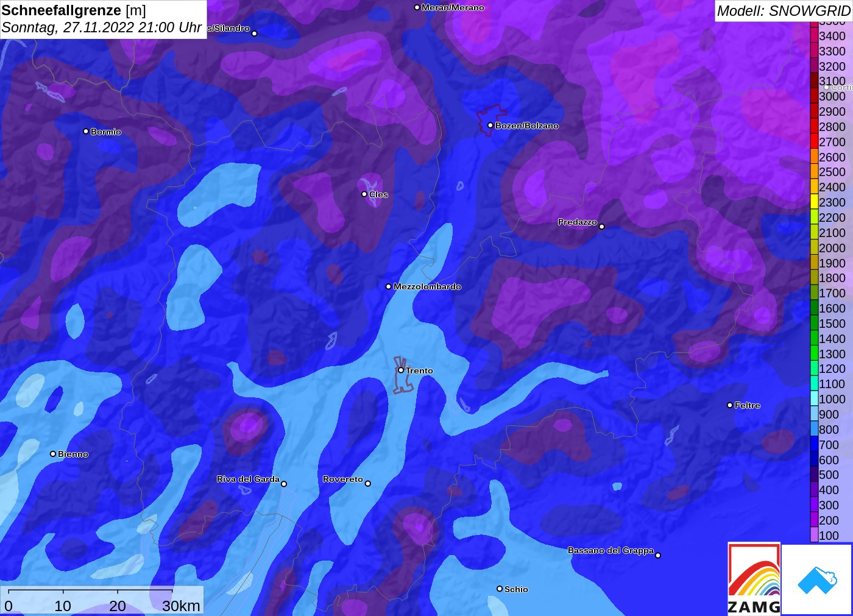Click the 700 legend value
853x616 pixels.
(x=829, y=445)
